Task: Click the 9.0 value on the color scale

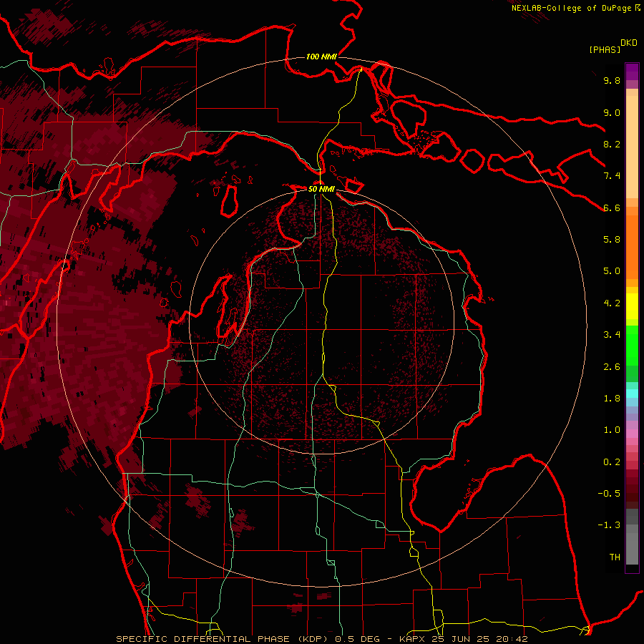Action: coord(612,112)
